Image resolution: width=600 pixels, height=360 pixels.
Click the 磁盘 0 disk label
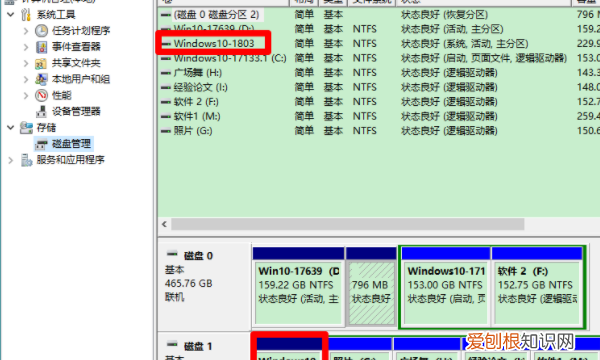click(x=198, y=256)
